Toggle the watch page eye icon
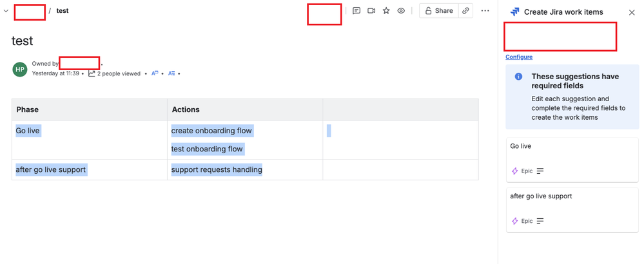This screenshot has width=644, height=264. 401,11
